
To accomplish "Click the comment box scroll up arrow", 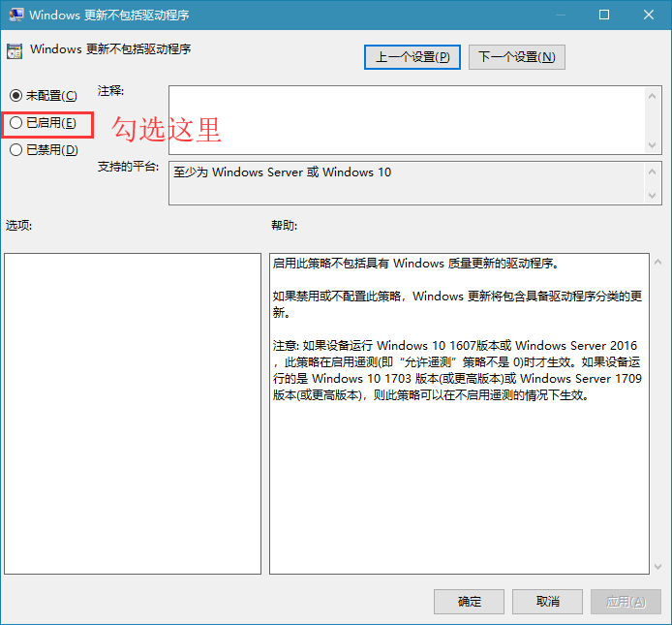I will click(x=652, y=96).
